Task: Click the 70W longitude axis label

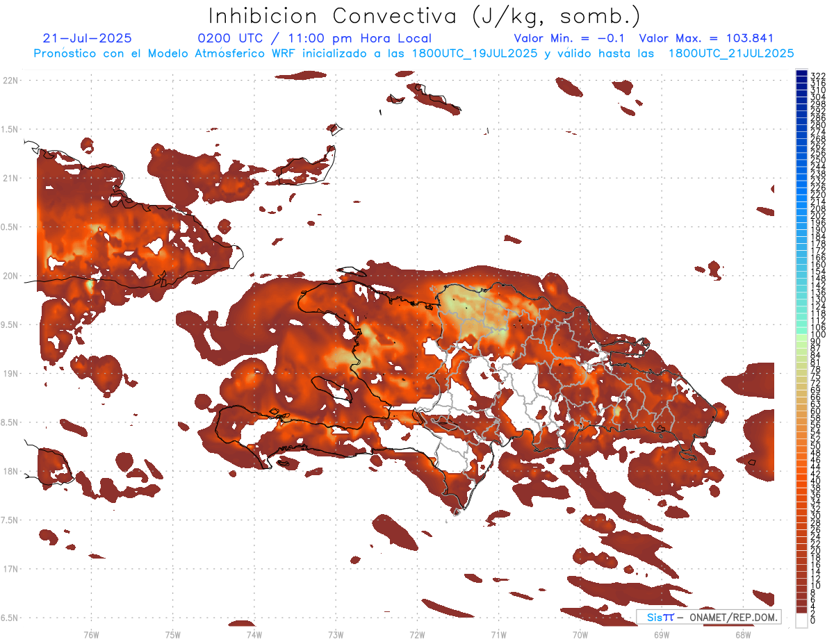Action: tap(580, 634)
